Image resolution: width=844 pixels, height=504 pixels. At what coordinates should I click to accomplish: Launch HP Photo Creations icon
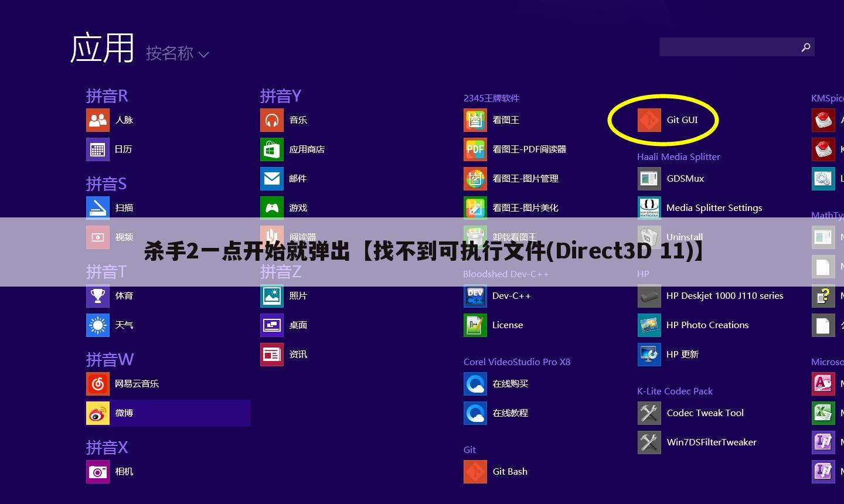click(x=649, y=325)
